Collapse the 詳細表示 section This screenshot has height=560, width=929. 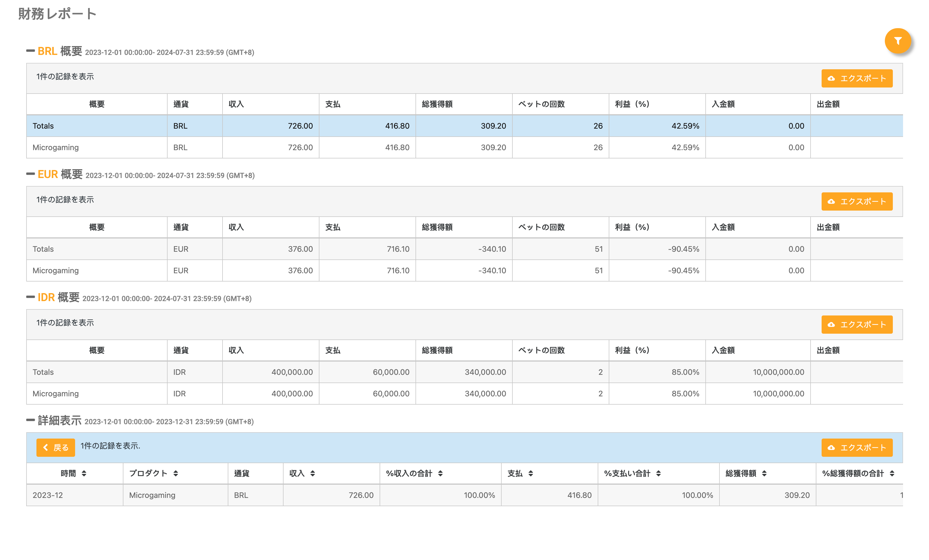pos(31,420)
